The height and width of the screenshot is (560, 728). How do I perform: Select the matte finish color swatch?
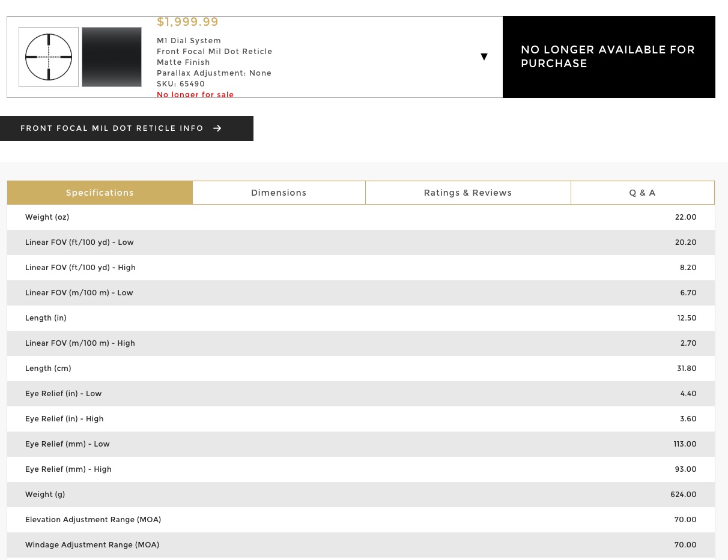pos(112,57)
